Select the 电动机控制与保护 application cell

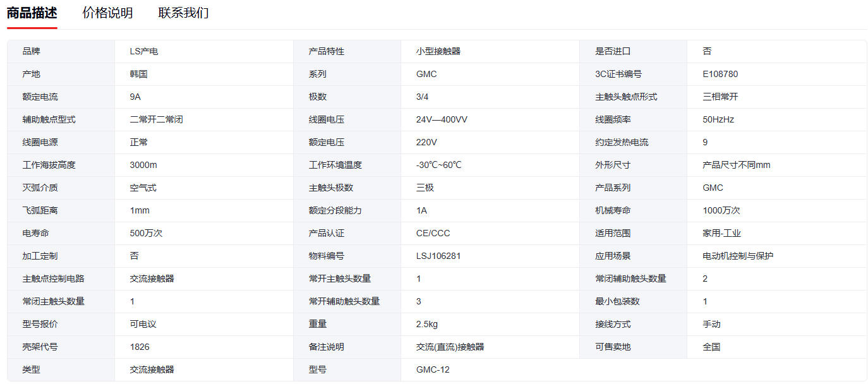(x=738, y=256)
